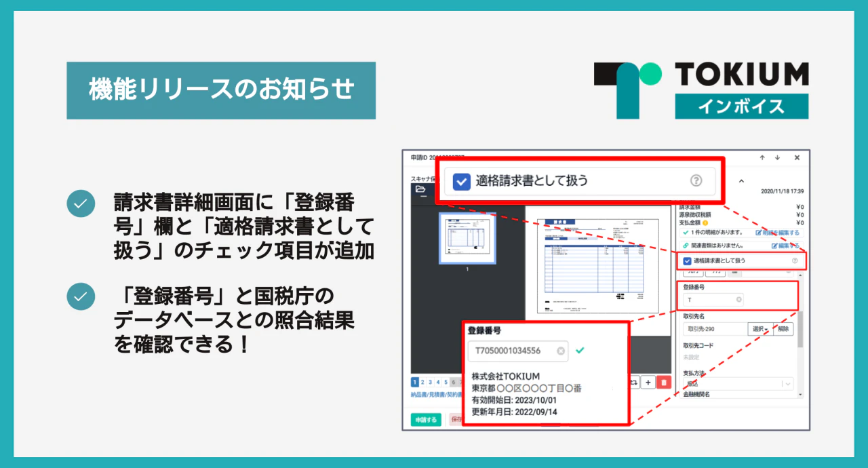This screenshot has width=868, height=468.
Task: Go to next request with down arrow
Action: (x=777, y=157)
